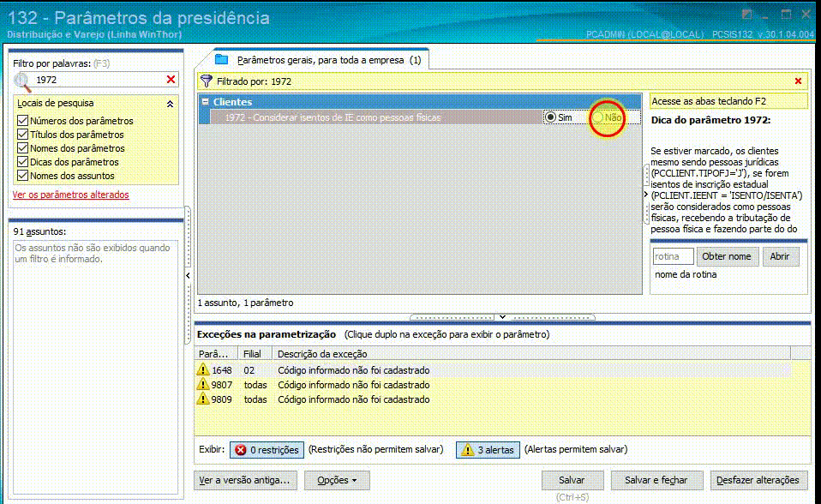Select exception 1648 description text
Image resolution: width=821 pixels, height=504 pixels.
353,370
